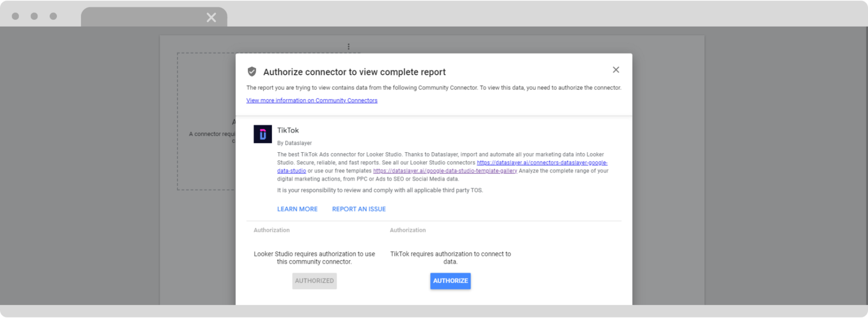Click LEARN MORE under the TikTok connector
The height and width of the screenshot is (318, 868).
tap(297, 209)
